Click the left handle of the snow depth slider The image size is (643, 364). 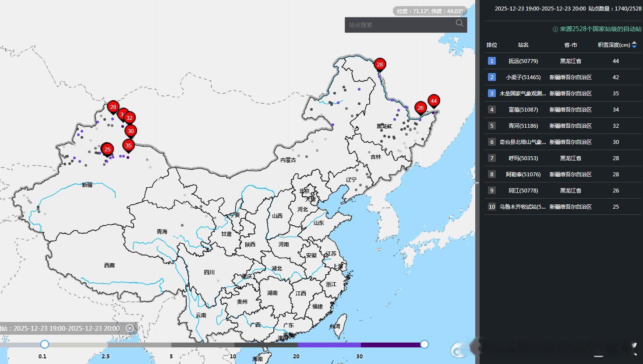coord(45,344)
